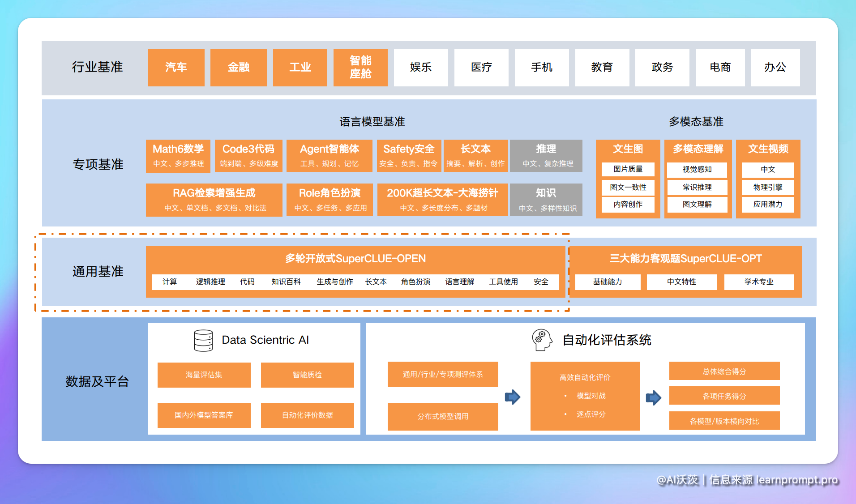Select the 金融 industry box
This screenshot has width=856, height=504.
(239, 68)
